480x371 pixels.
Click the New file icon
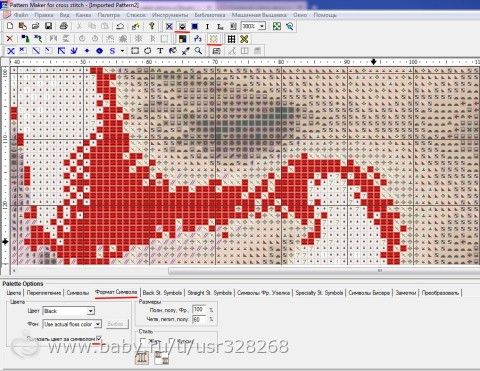pos(10,26)
